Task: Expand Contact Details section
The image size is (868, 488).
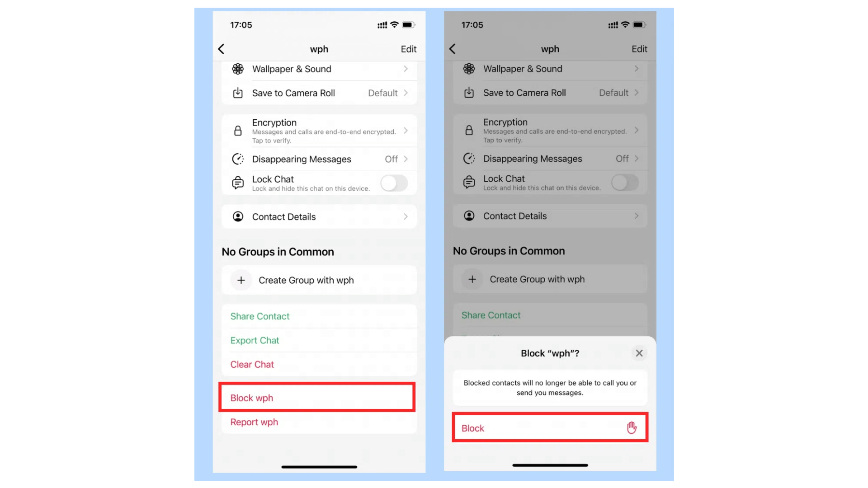Action: (318, 216)
